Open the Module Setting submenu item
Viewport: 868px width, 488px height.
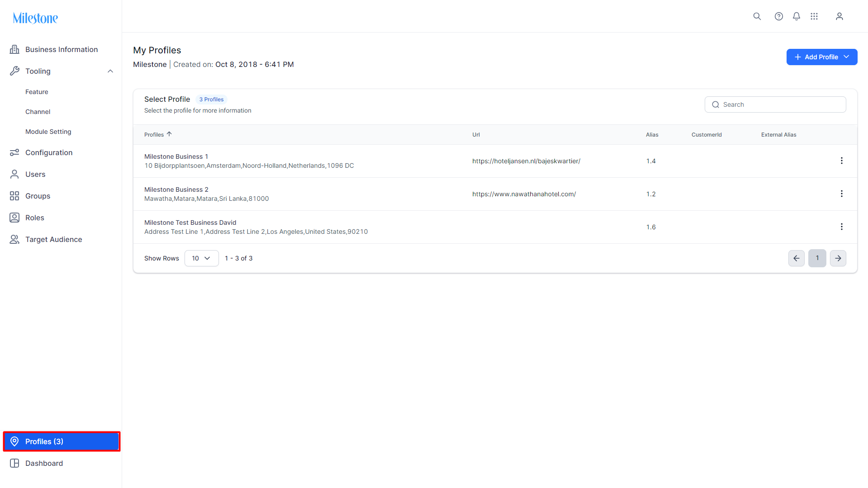click(x=48, y=132)
